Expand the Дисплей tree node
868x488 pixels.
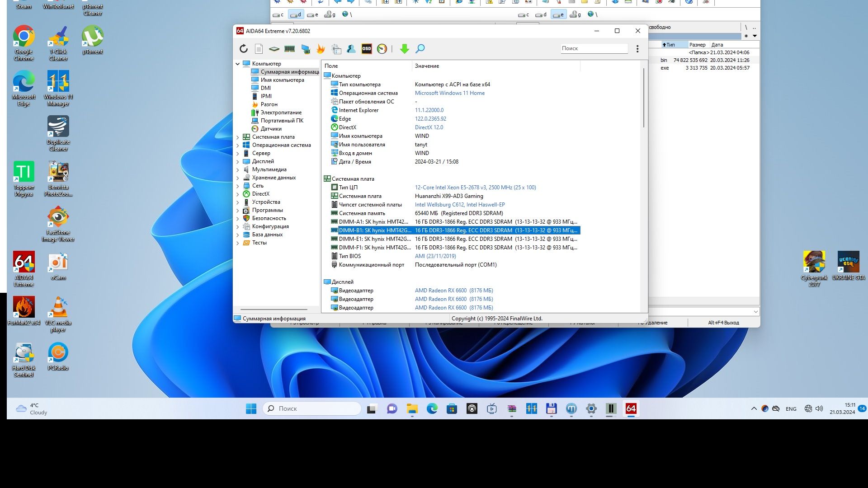click(x=238, y=161)
